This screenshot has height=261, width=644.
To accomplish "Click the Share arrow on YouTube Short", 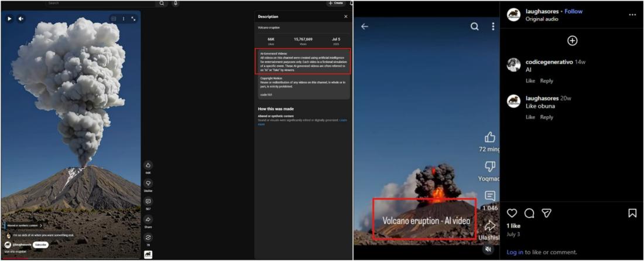I will click(x=148, y=219).
